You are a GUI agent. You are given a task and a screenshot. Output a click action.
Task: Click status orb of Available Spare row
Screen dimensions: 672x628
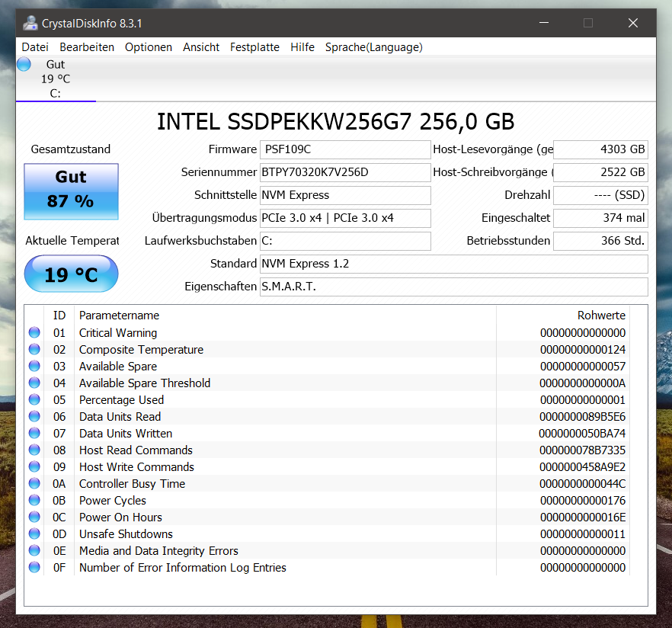34,366
